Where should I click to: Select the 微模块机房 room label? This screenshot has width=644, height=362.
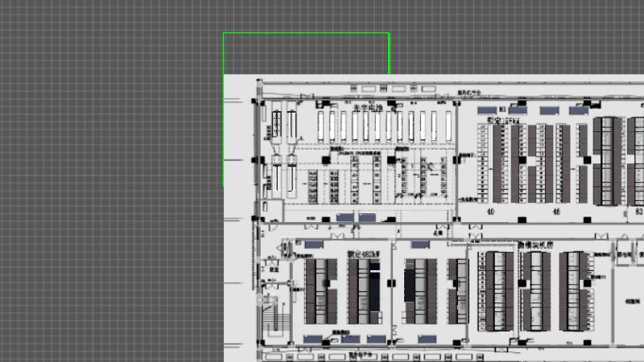tap(535, 244)
